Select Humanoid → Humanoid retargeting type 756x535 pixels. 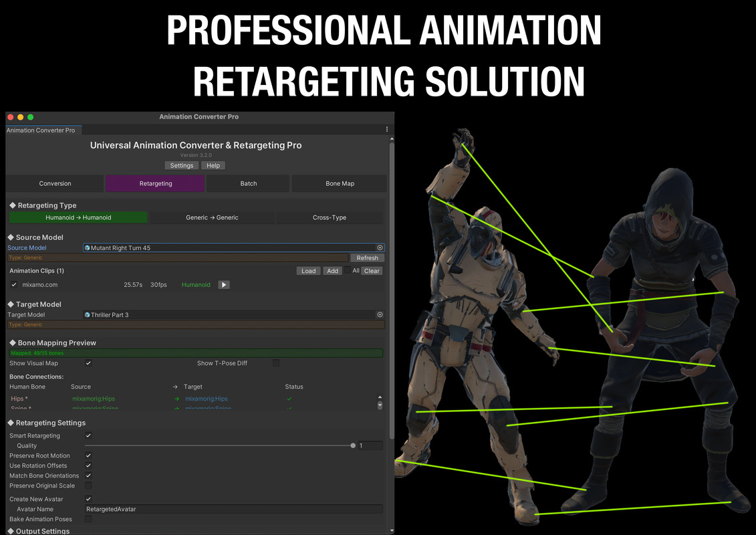(x=78, y=217)
